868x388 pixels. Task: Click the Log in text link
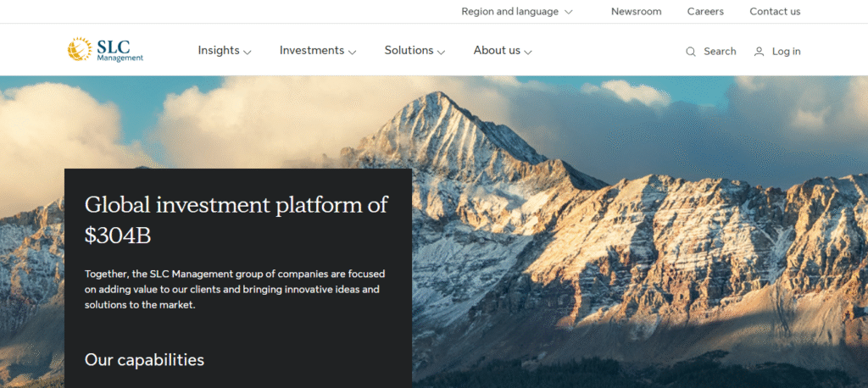click(786, 52)
